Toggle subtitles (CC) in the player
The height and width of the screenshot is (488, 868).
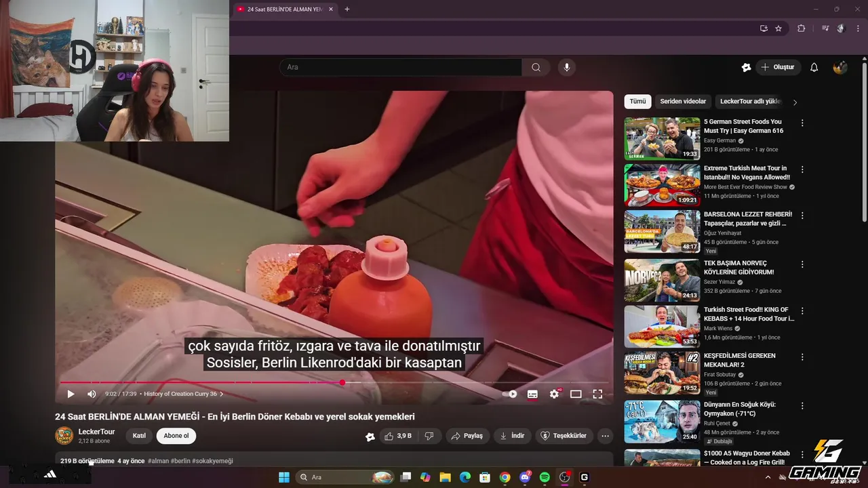(532, 394)
